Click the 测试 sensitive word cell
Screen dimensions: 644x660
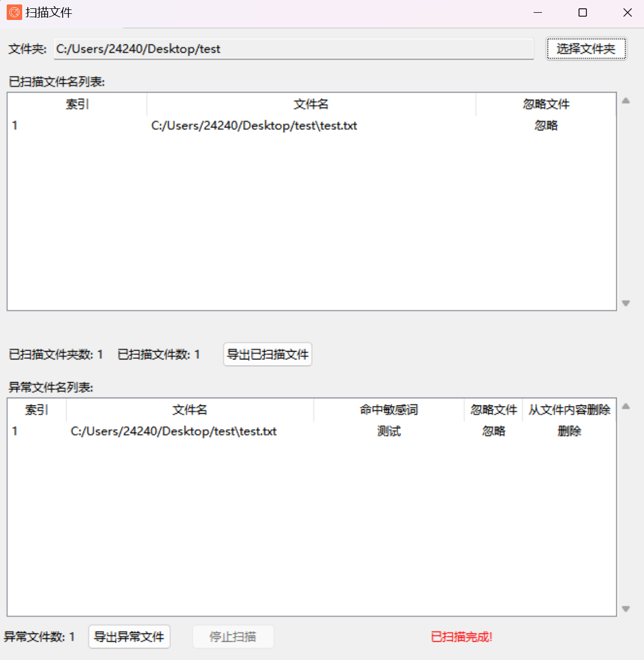tap(389, 431)
